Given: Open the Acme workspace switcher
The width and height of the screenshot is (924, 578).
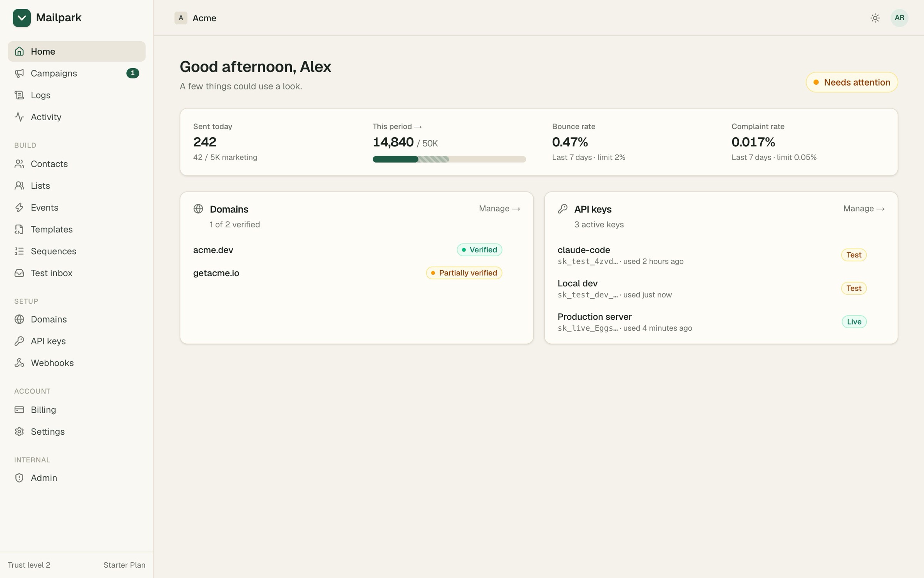Looking at the screenshot, I should click(196, 18).
